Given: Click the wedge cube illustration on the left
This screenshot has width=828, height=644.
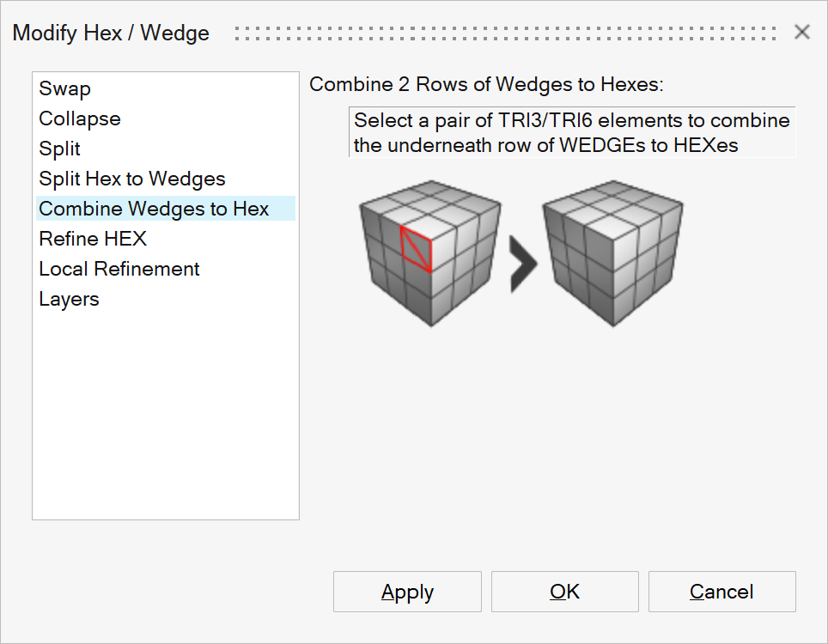Looking at the screenshot, I should coord(429,252).
